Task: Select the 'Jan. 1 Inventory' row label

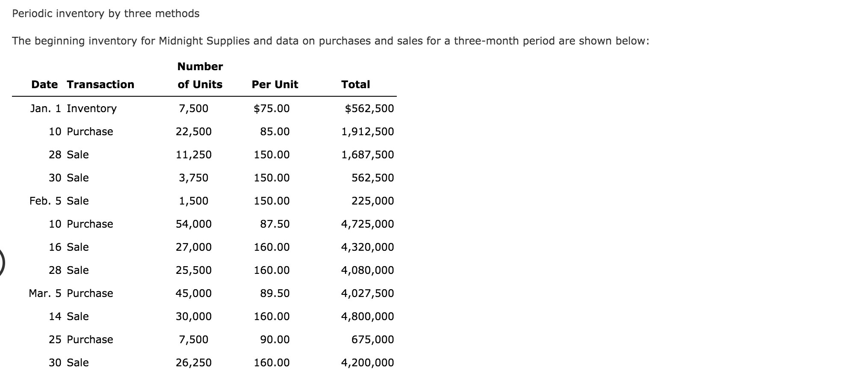Action: pyautogui.click(x=73, y=108)
